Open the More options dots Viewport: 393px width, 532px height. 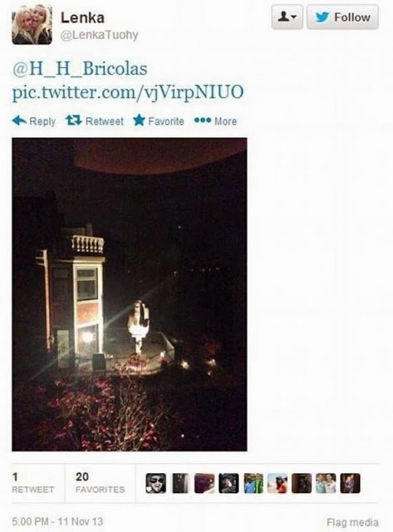203,121
